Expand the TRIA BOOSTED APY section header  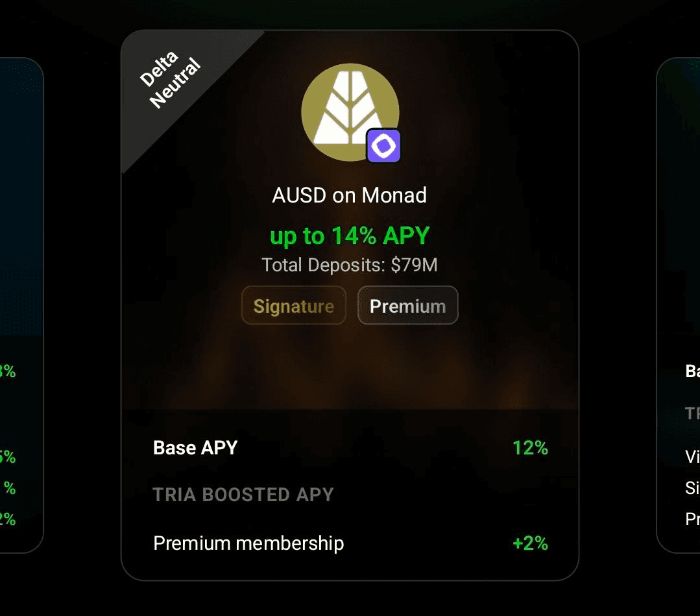point(243,495)
